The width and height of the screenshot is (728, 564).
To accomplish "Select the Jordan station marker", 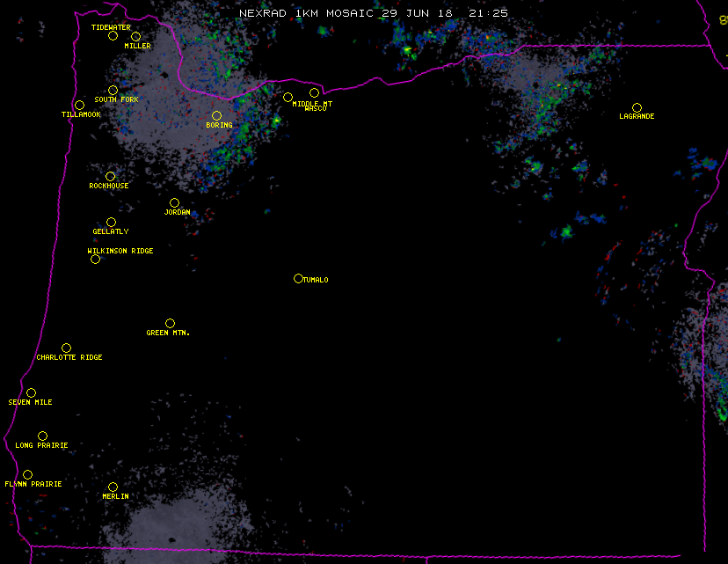I will (174, 203).
